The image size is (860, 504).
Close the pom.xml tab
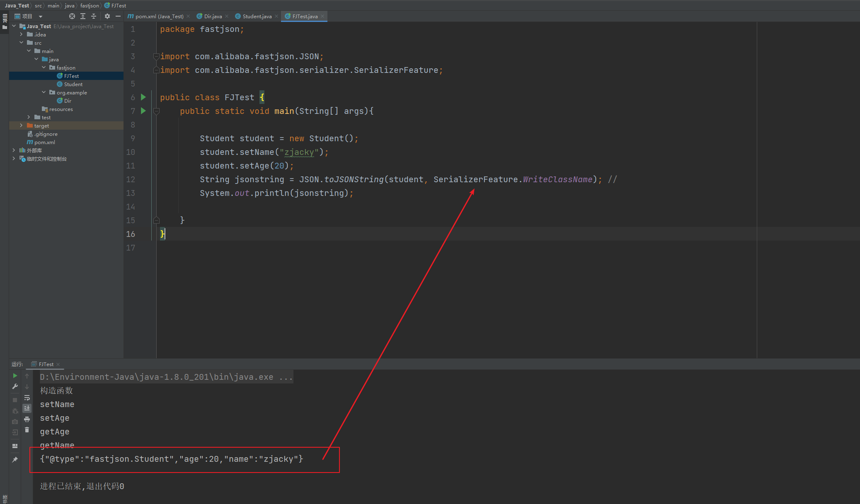click(x=188, y=16)
